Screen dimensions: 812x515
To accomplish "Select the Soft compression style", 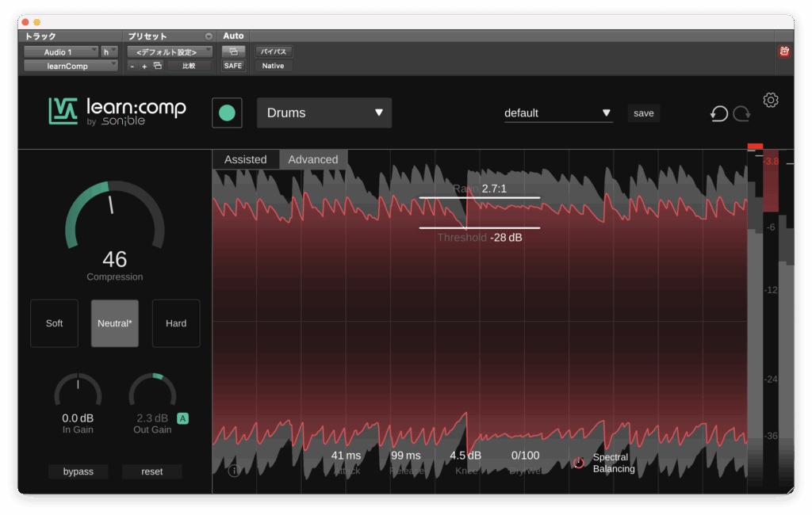I will (55, 323).
